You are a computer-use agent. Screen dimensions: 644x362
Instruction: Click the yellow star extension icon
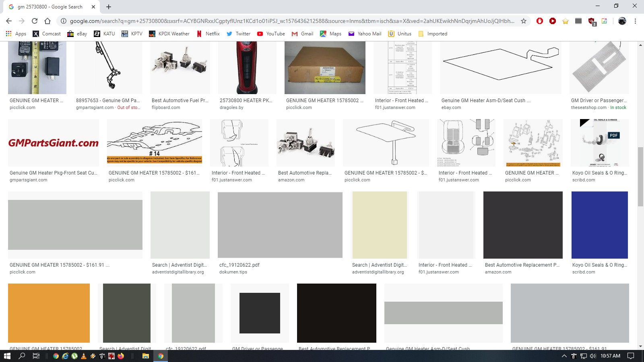coord(566,21)
